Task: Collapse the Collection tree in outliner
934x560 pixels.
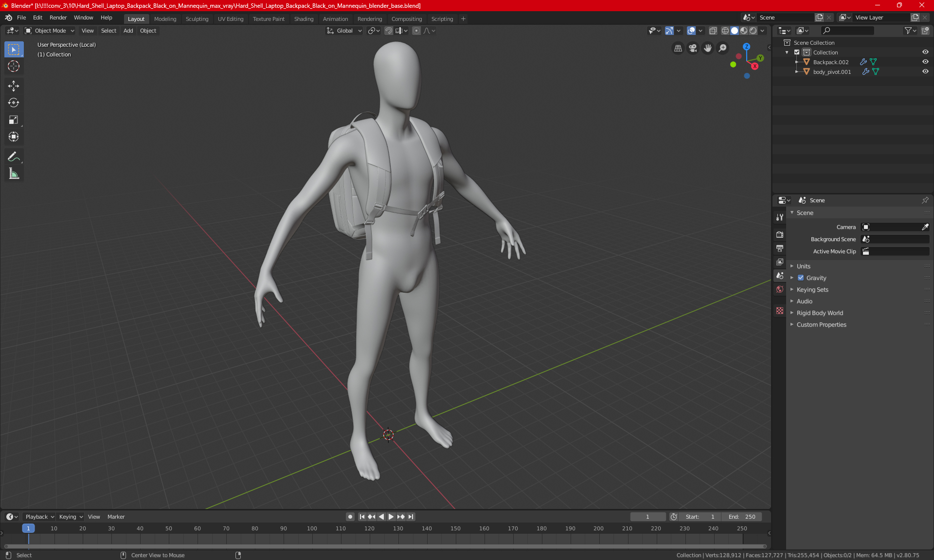Action: coord(787,52)
